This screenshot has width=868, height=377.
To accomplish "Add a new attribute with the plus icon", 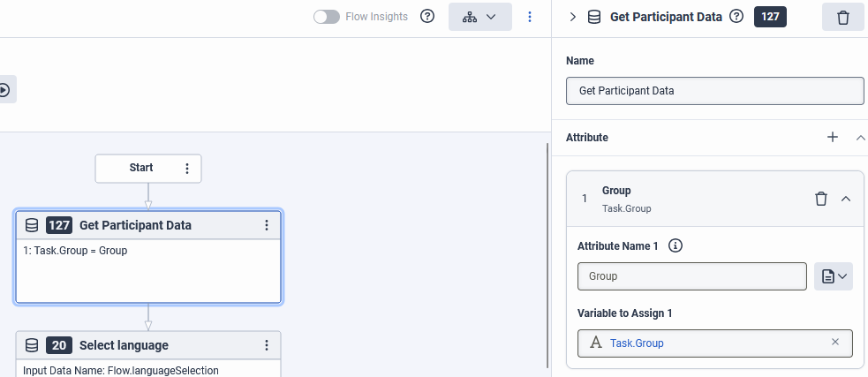I will (832, 137).
